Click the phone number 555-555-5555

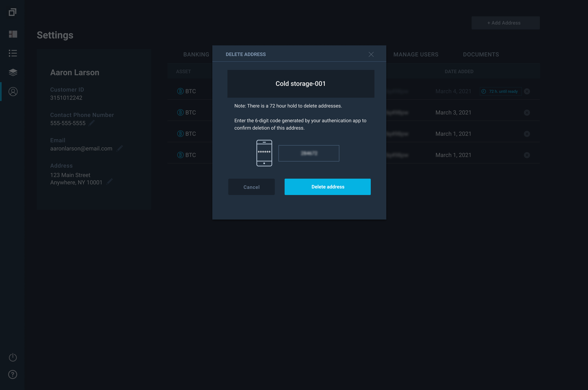pyautogui.click(x=68, y=123)
